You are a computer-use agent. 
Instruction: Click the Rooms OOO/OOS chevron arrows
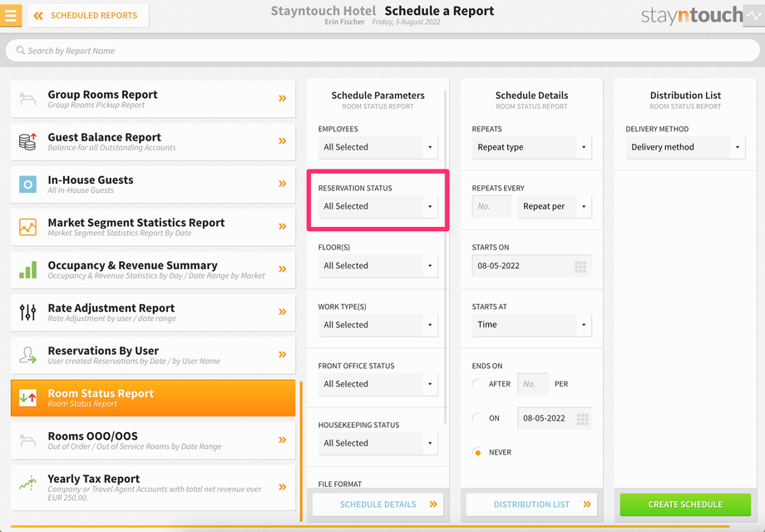283,440
